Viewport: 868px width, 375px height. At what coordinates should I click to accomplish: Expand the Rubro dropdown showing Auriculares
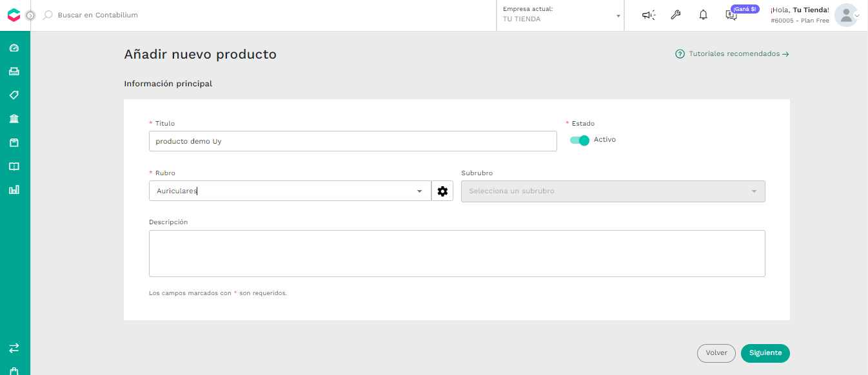click(x=290, y=191)
